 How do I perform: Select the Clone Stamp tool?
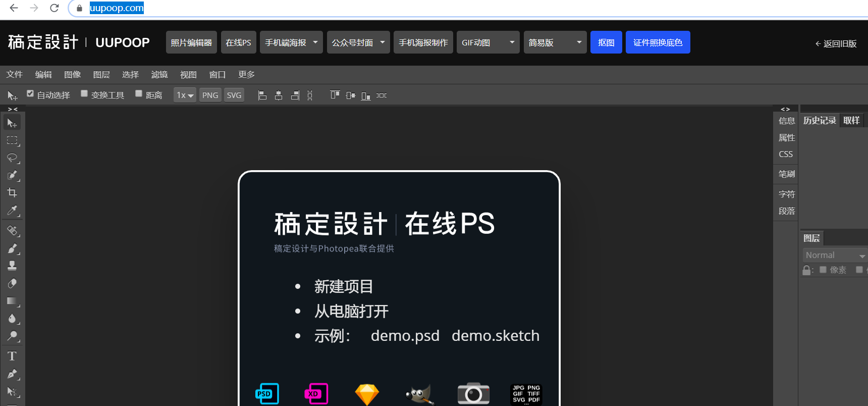coord(12,266)
